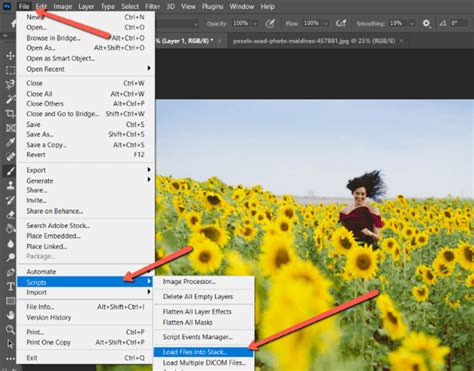Screen dimensions: 474x371
Task: Collapse the tools panel double-arrow
Action: (x=5, y=36)
